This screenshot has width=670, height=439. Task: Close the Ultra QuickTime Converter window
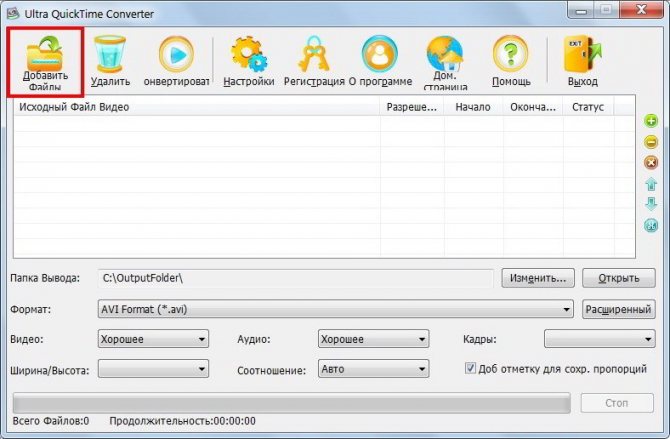pos(641,10)
